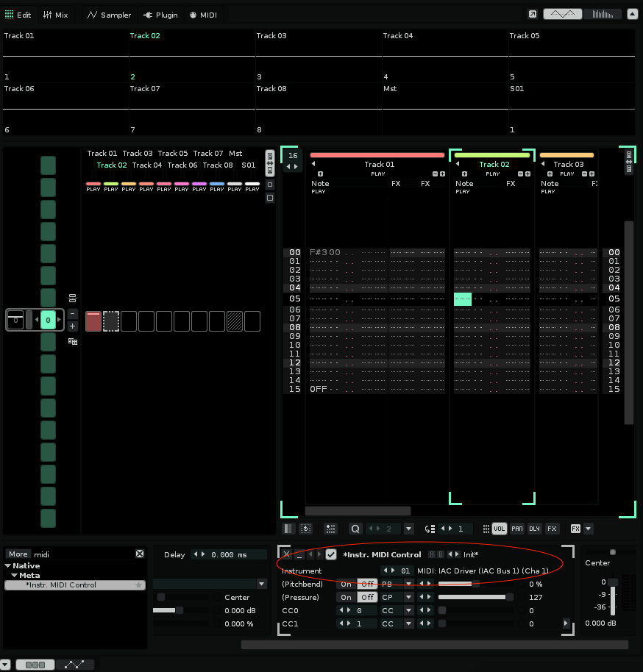The width and height of the screenshot is (643, 672).
Task: Increase the edit step value
Action: click(x=450, y=529)
